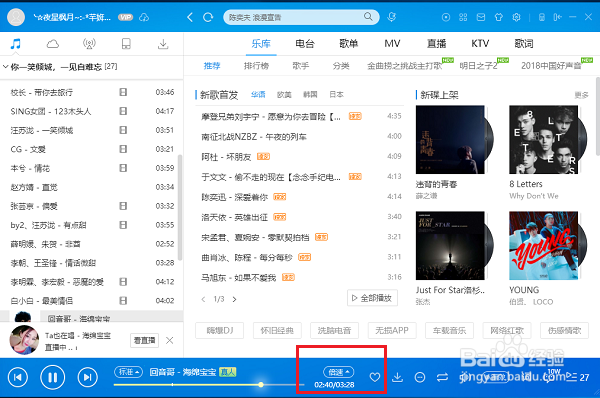Collapse the 你一笑倾城 playlist group
Screen dimensions: 600x398
[x=6, y=67]
